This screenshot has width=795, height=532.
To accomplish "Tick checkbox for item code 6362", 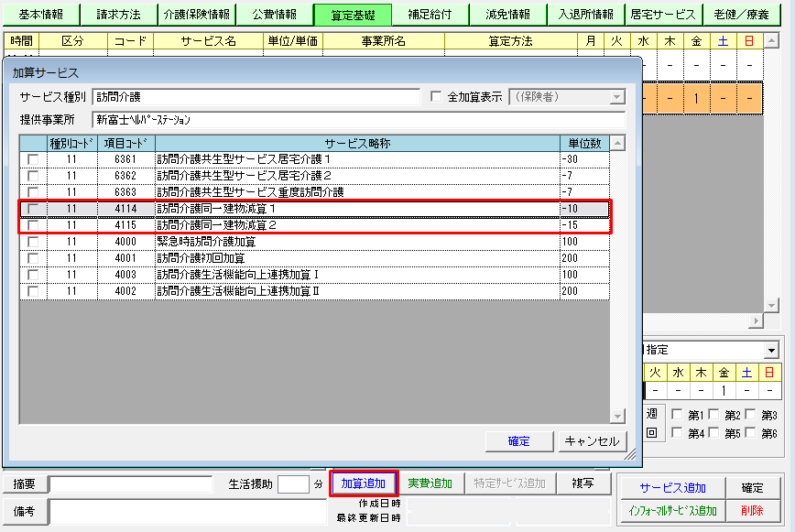I will point(33,176).
